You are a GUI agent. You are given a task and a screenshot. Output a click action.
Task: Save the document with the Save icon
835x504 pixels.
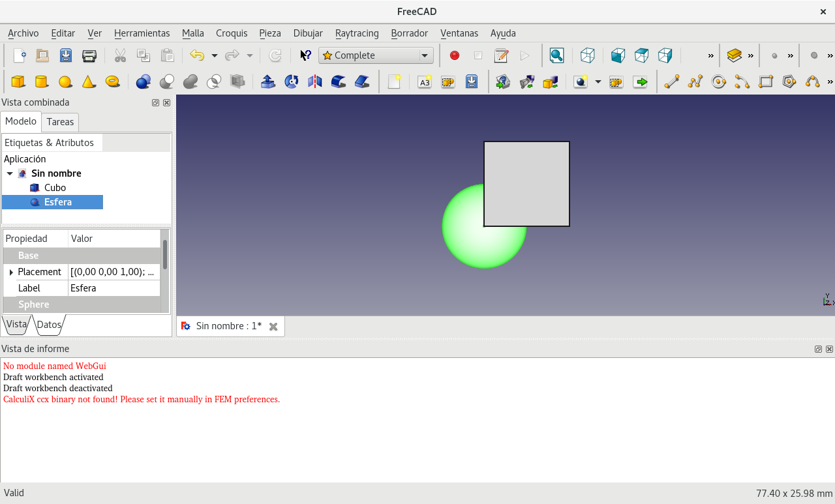pos(66,55)
